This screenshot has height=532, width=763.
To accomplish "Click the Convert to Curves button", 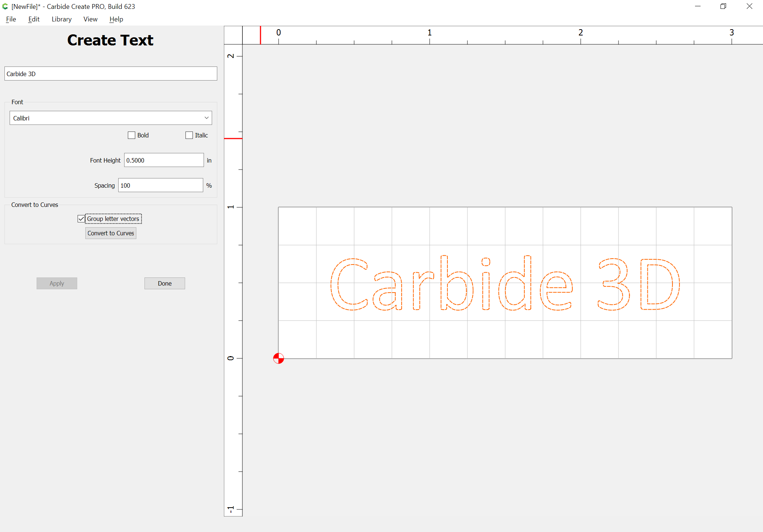I will [x=110, y=233].
